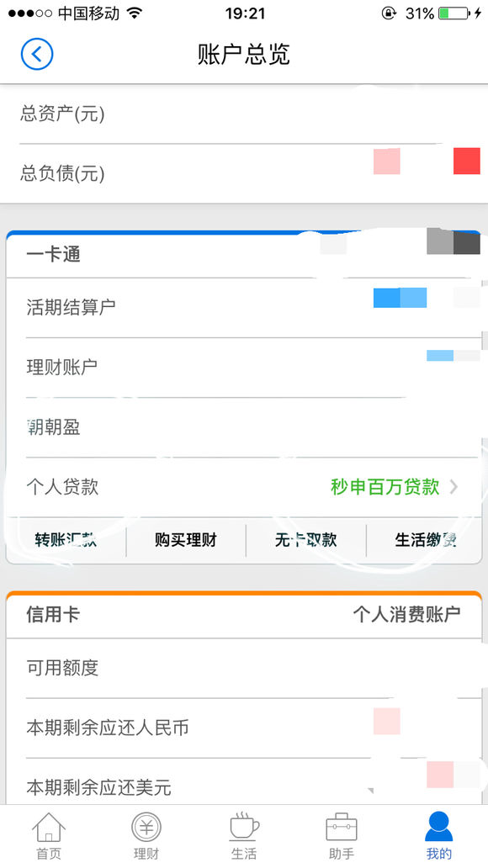Image resolution: width=488 pixels, height=868 pixels.
Task: Open the 可用额度 credit row
Action: [244, 668]
